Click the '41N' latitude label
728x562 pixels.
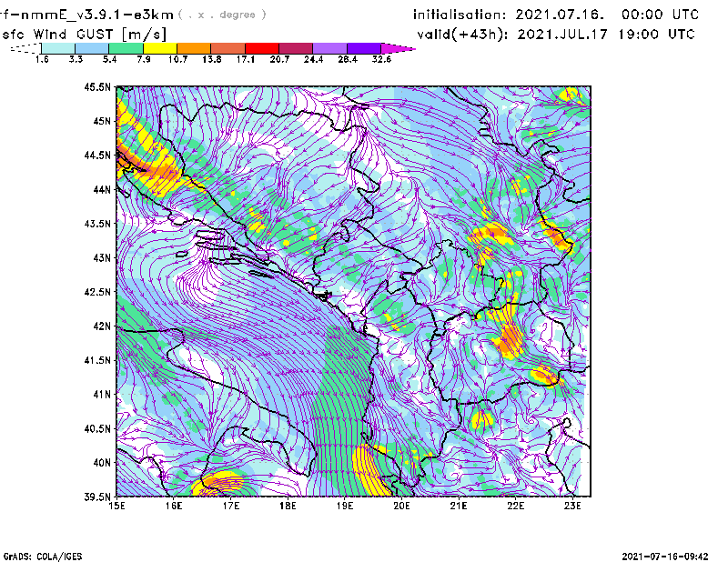102,395
